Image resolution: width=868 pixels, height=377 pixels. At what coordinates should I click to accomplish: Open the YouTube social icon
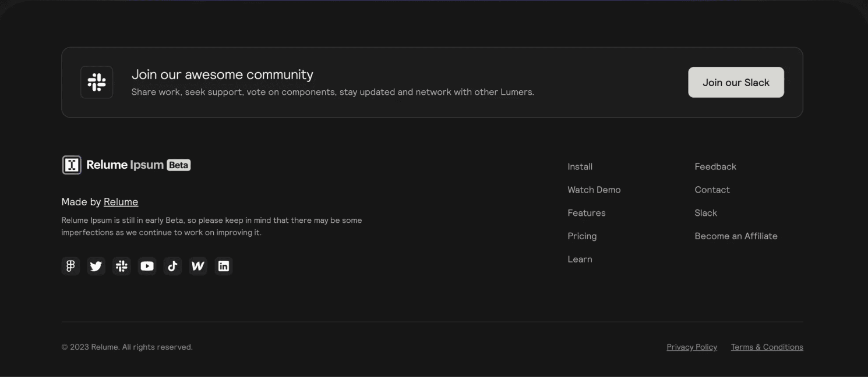point(147,266)
